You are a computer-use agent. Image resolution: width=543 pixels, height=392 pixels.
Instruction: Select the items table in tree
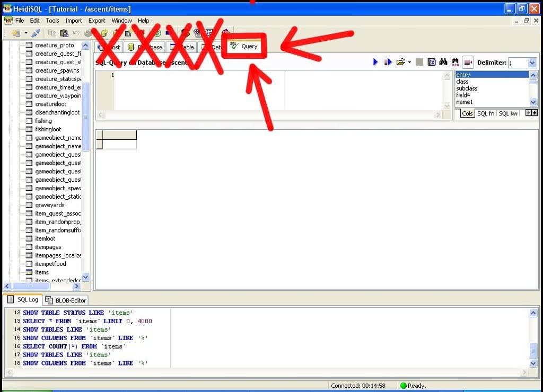click(x=41, y=272)
